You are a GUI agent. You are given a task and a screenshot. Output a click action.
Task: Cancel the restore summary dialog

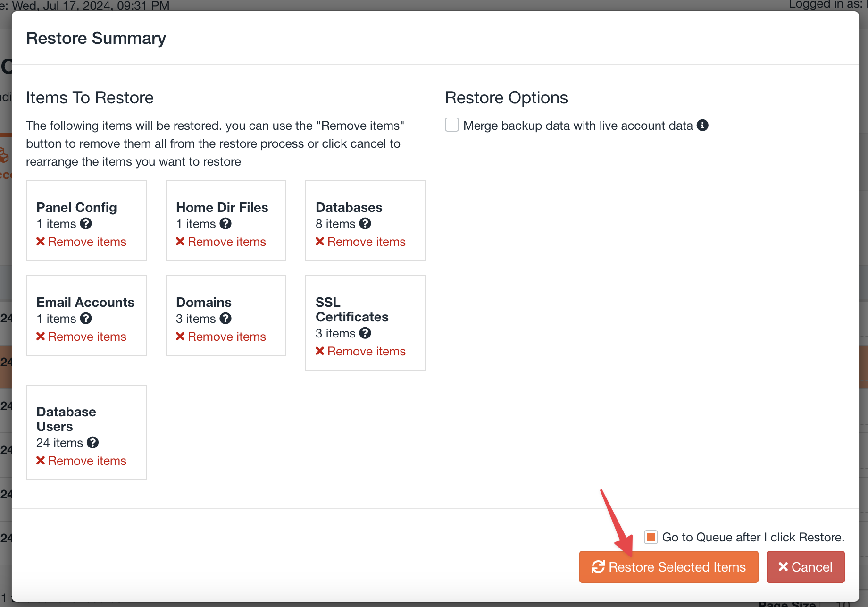[805, 567]
